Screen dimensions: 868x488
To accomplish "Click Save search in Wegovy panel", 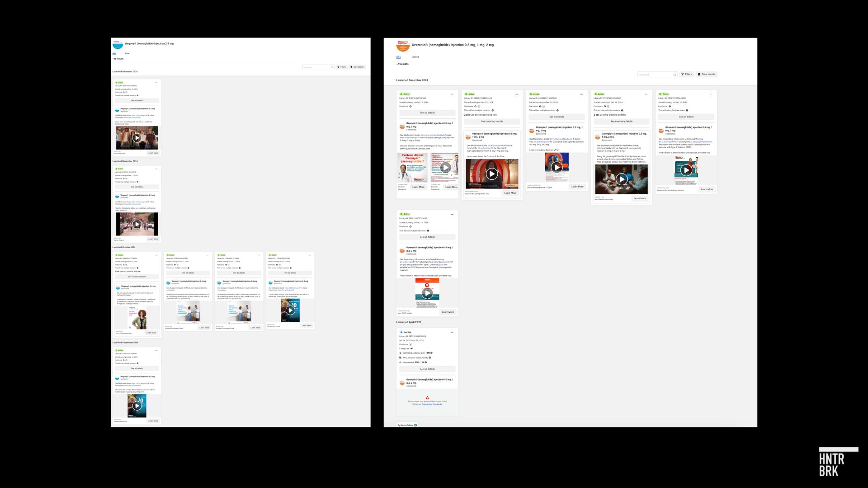I will click(357, 67).
